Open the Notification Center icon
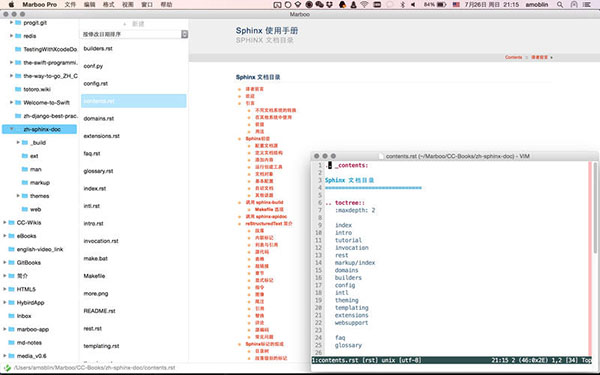The height and width of the screenshot is (375, 600). coord(586,5)
